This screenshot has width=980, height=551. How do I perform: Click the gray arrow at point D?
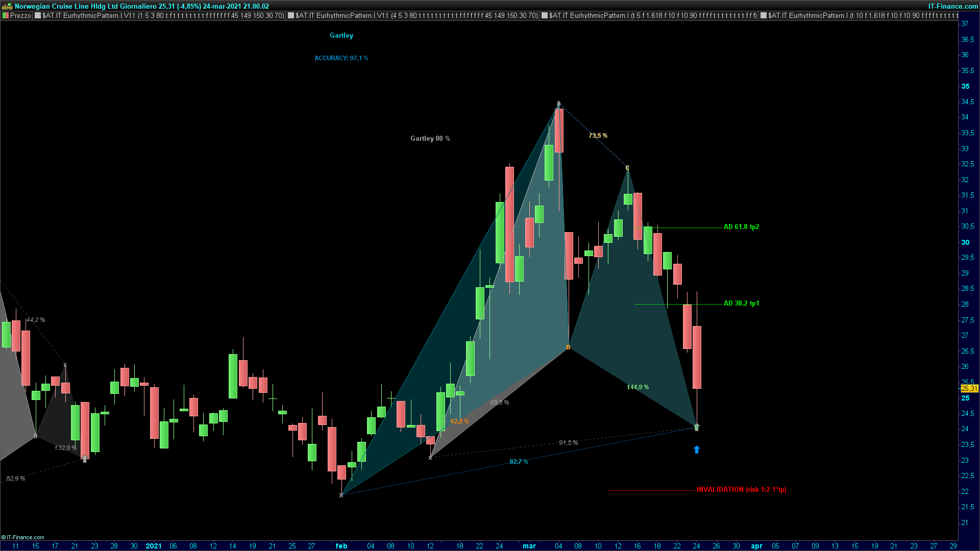[697, 427]
